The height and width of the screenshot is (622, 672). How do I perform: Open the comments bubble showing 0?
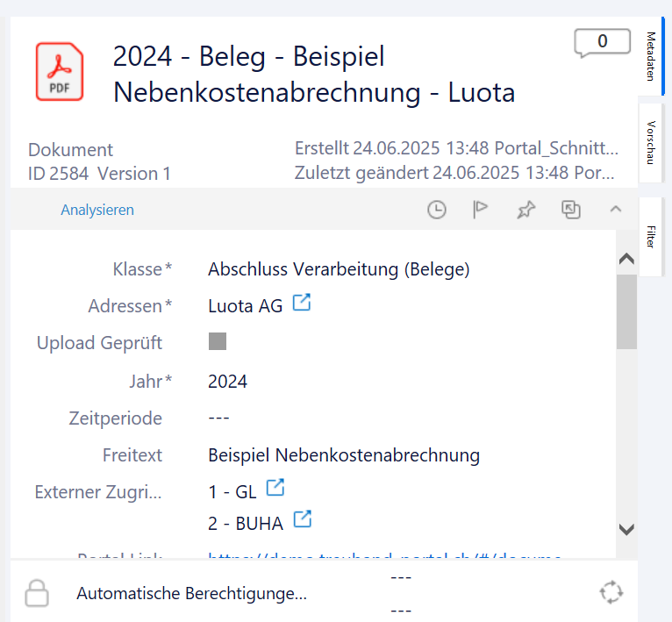point(602,42)
